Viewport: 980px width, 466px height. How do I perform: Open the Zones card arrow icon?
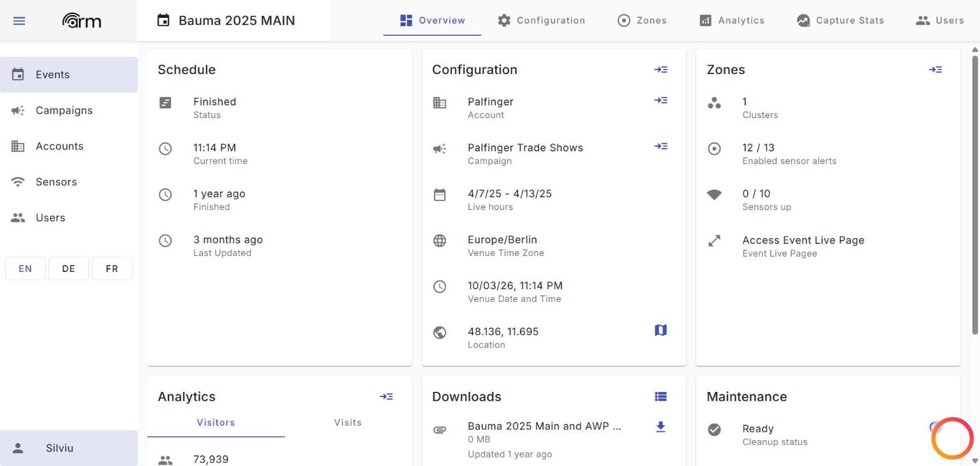click(x=935, y=70)
